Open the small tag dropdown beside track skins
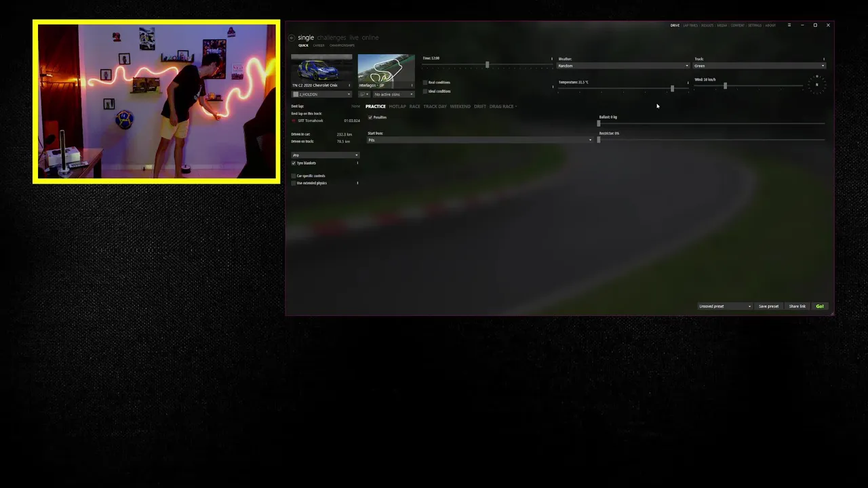 [364, 94]
